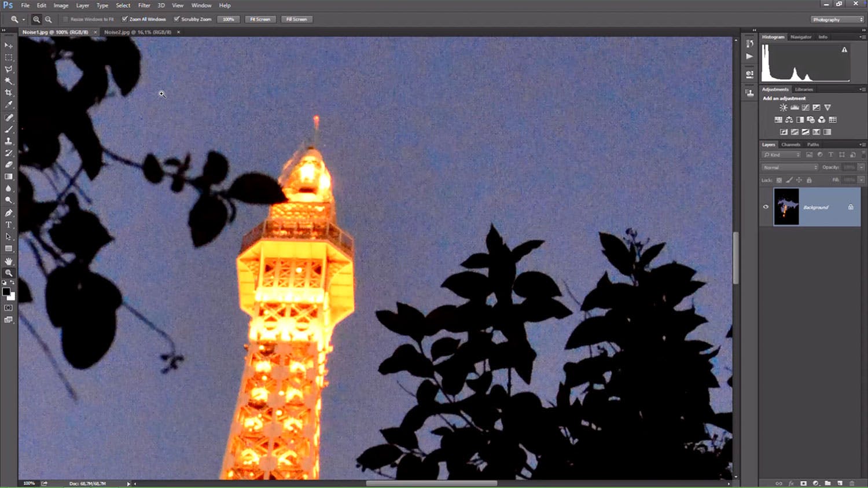Image resolution: width=868 pixels, height=488 pixels.
Task: Add a Brightness/Contrast adjustment
Action: click(783, 108)
